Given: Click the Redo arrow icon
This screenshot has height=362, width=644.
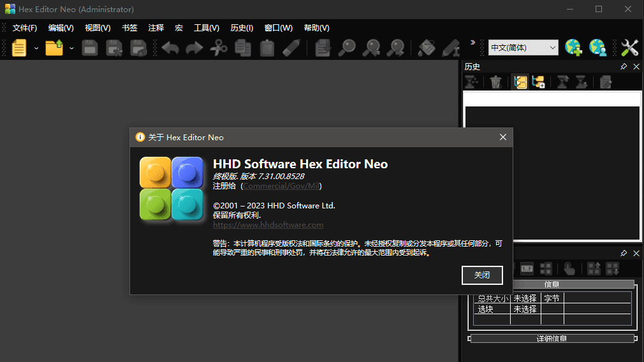Looking at the screenshot, I should [x=194, y=48].
